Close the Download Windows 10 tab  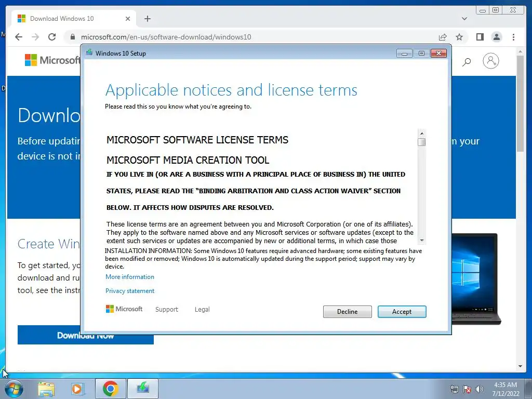pos(128,19)
